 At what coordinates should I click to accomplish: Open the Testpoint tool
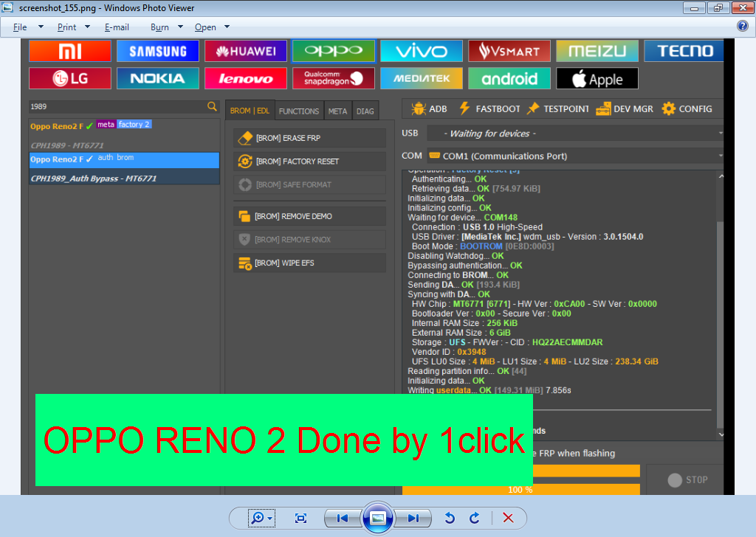point(558,109)
